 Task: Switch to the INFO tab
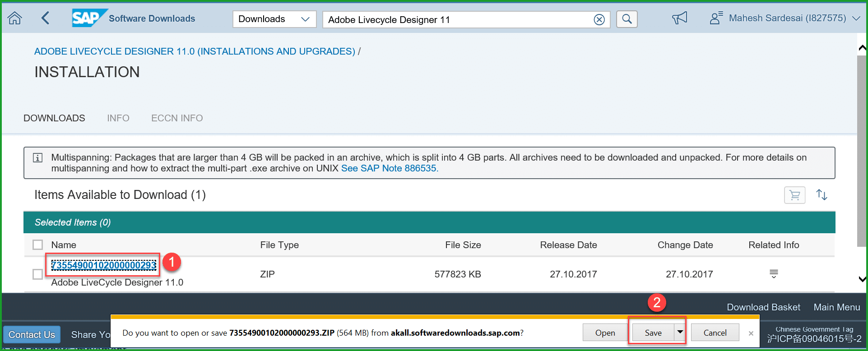tap(118, 118)
